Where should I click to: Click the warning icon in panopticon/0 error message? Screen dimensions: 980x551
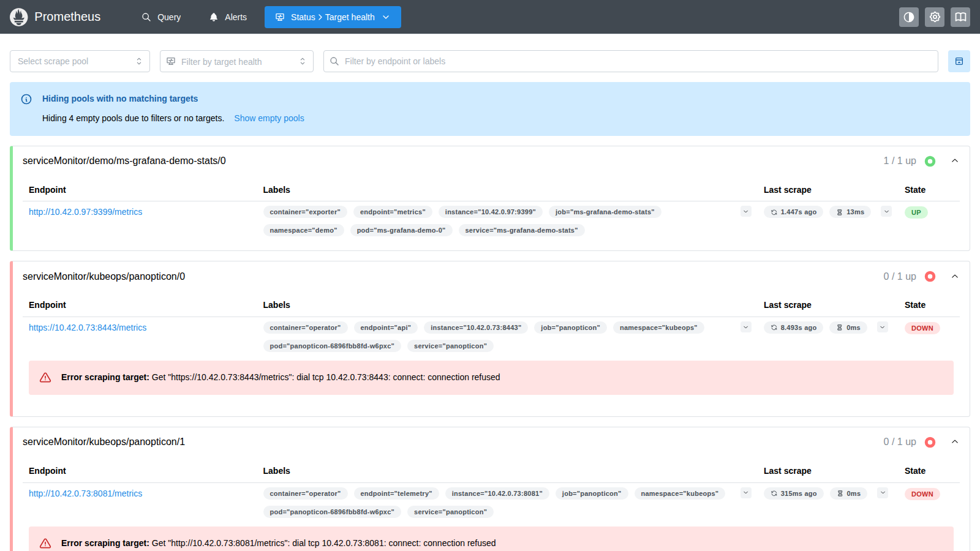(45, 378)
